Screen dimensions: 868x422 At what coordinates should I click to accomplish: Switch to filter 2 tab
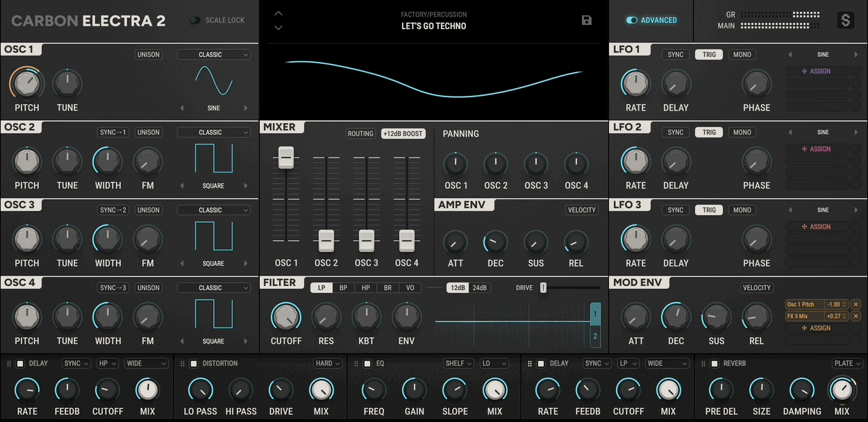595,337
